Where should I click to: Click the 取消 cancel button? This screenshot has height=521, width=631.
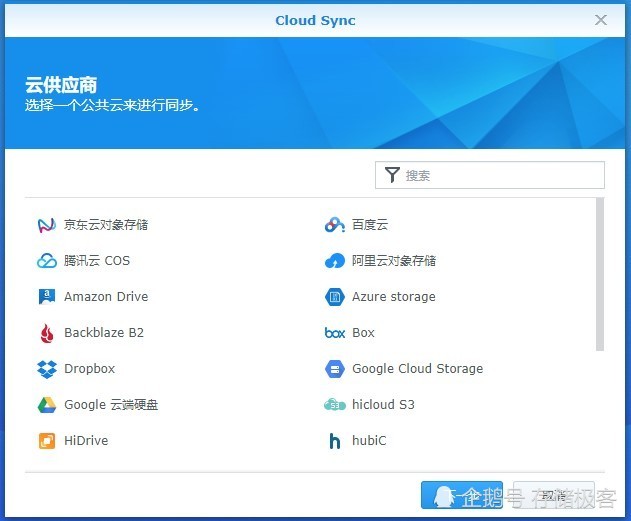coord(554,495)
